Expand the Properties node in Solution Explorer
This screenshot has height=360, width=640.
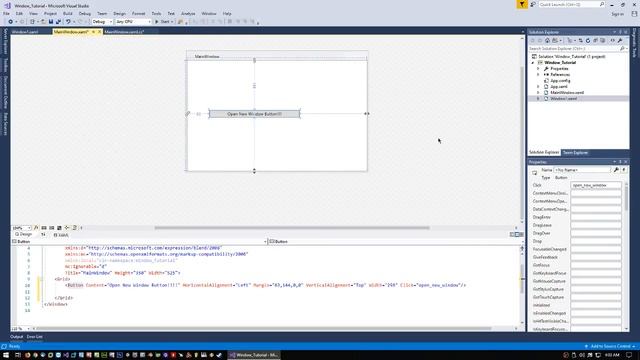coord(538,69)
